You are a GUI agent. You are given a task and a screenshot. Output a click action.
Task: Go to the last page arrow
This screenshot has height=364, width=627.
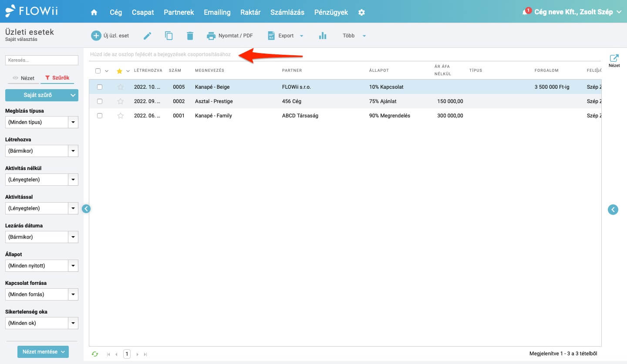click(x=145, y=354)
